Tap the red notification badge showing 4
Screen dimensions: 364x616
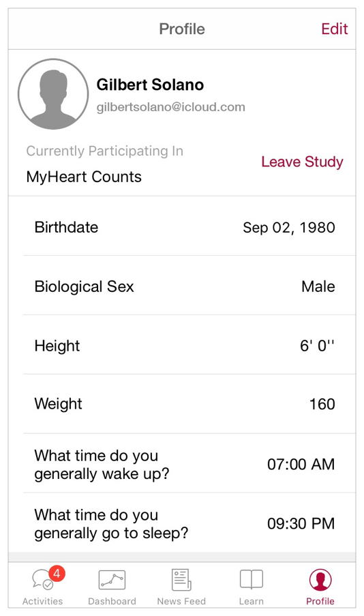[57, 574]
